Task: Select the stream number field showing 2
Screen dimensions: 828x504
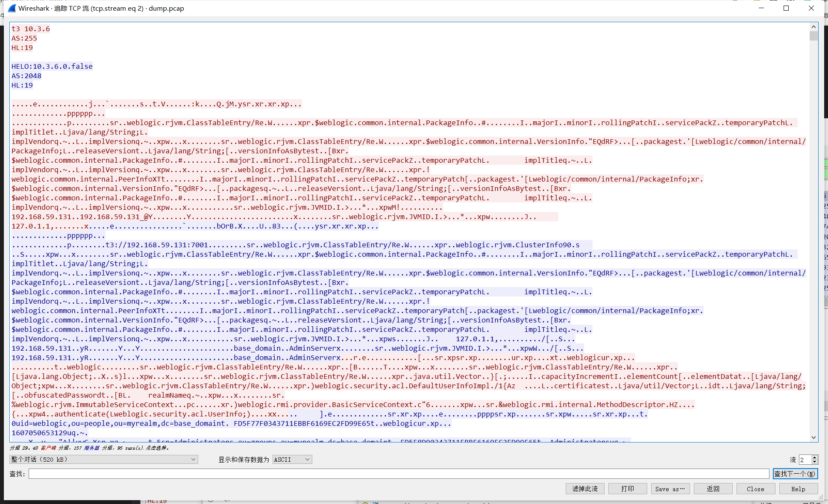Action: tap(804, 459)
